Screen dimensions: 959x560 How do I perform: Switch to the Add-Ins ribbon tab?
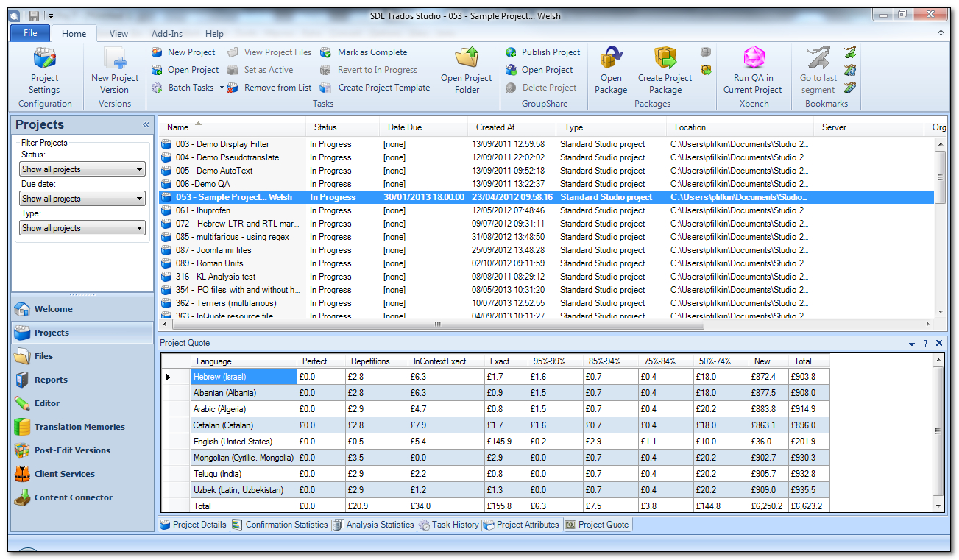tap(167, 34)
